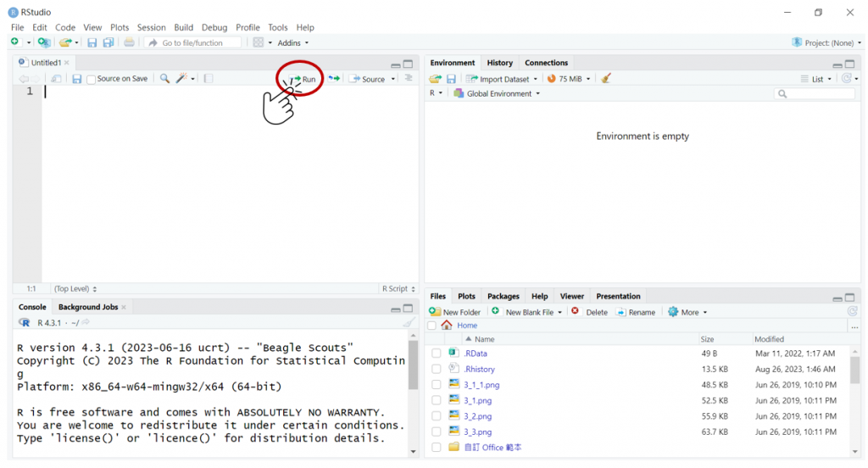Select checkbox for 3_1.png
Viewport: 868px width, 468px height.
coord(437,400)
